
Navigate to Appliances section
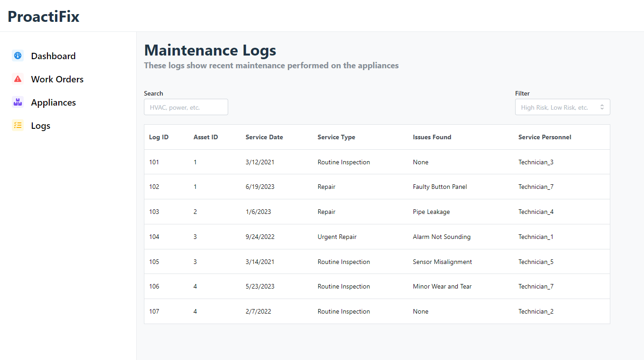(53, 102)
